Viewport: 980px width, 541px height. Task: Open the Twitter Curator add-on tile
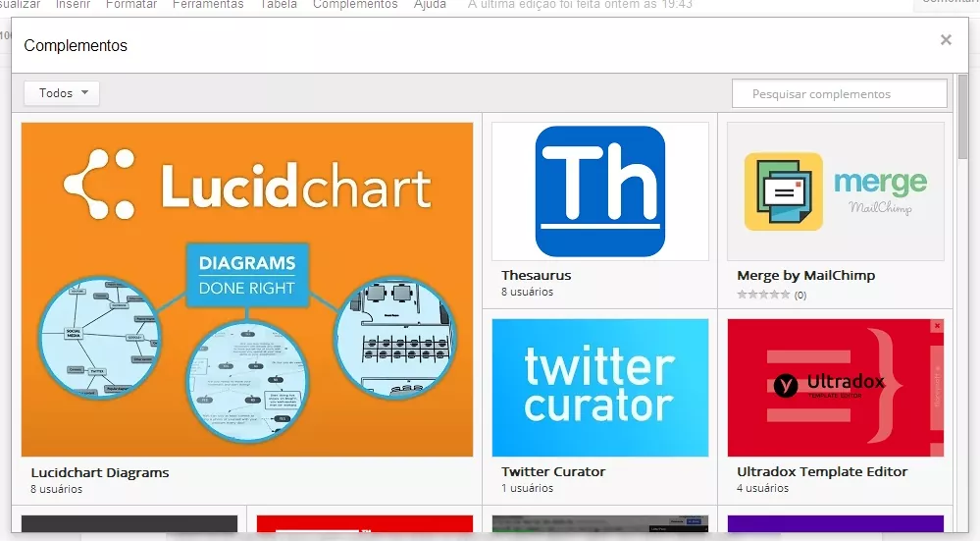tap(600, 388)
